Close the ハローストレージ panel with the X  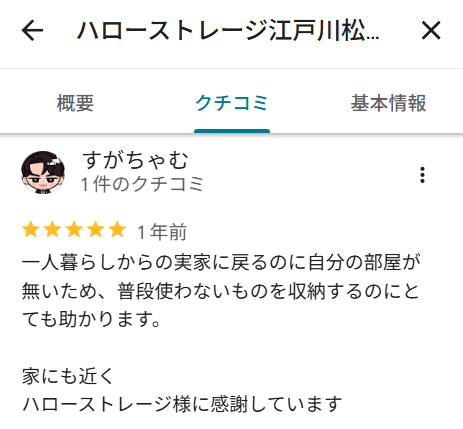tap(431, 30)
